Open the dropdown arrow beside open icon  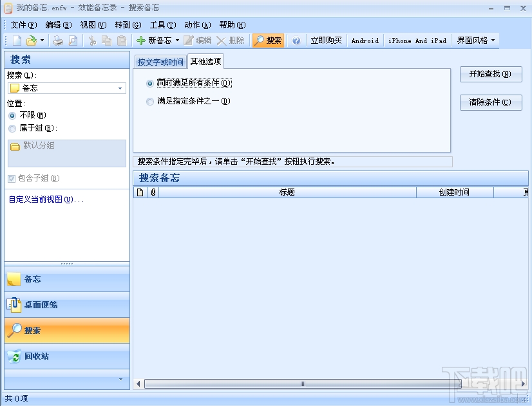[42, 41]
